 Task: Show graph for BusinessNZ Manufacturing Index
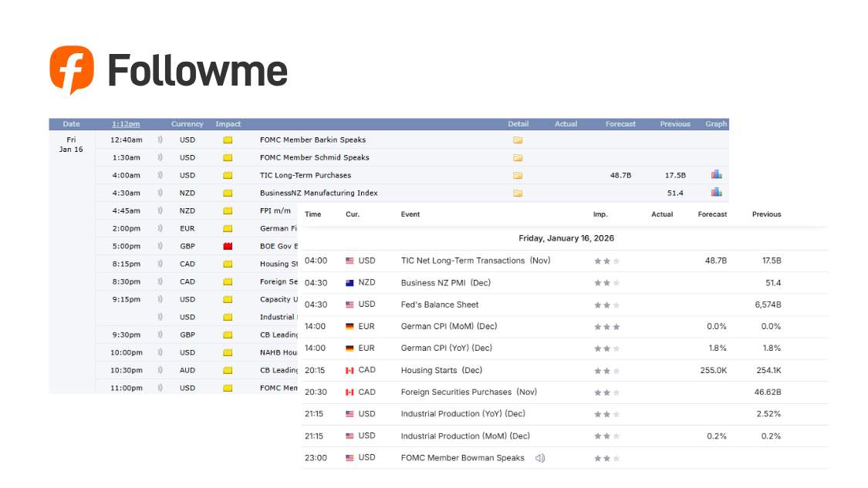point(716,192)
